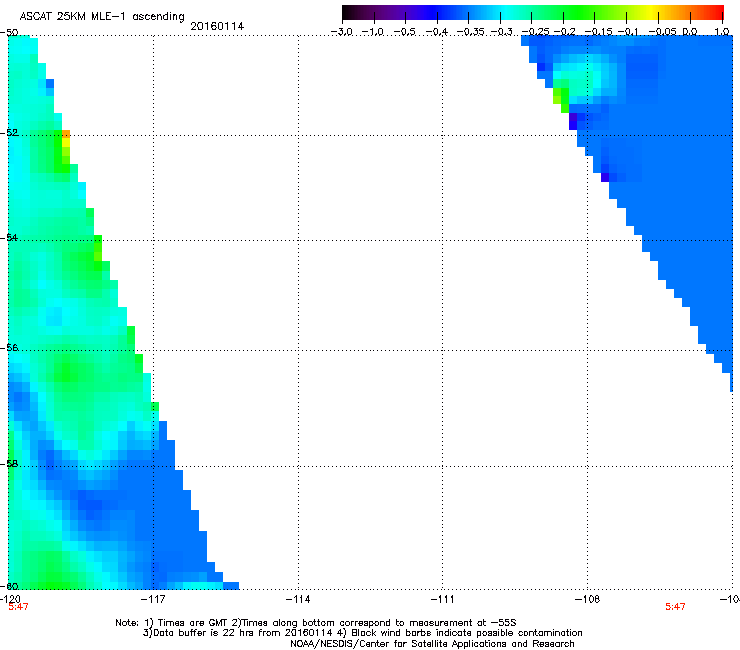This screenshot has height=650, width=740.
Task: Click the 0.0 label on the color scale
Action: (690, 32)
